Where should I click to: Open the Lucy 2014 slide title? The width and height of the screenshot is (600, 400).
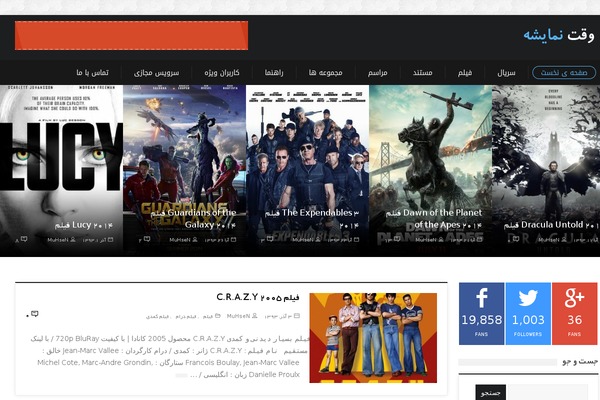coord(84,225)
